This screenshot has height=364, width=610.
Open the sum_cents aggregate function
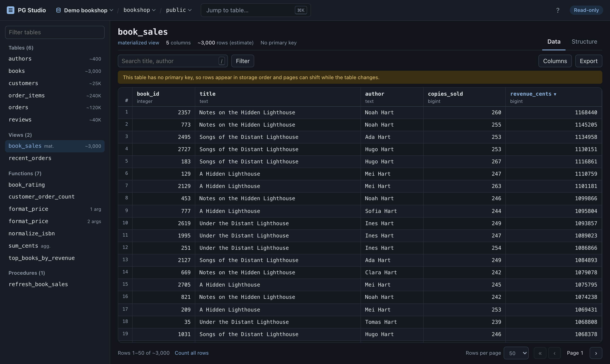[55, 246]
